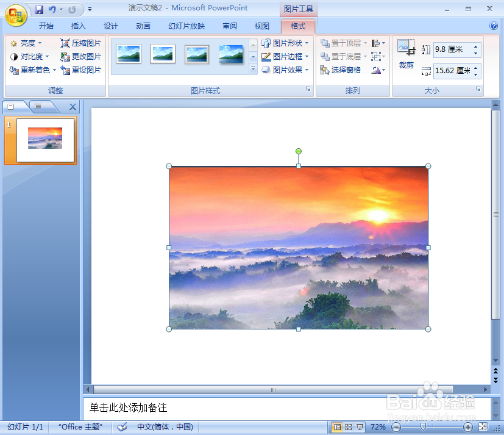This screenshot has height=435, width=504.
Task: Open the Office button menu
Action: 16,15
